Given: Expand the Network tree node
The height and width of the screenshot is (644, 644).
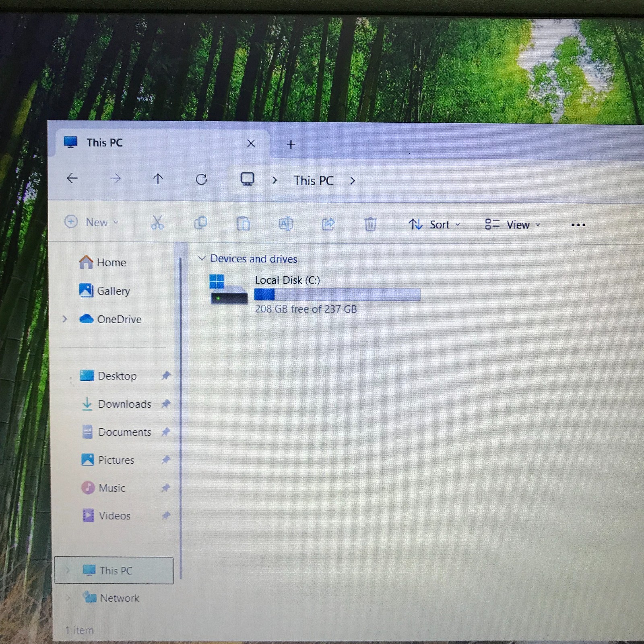Looking at the screenshot, I should 68,598.
